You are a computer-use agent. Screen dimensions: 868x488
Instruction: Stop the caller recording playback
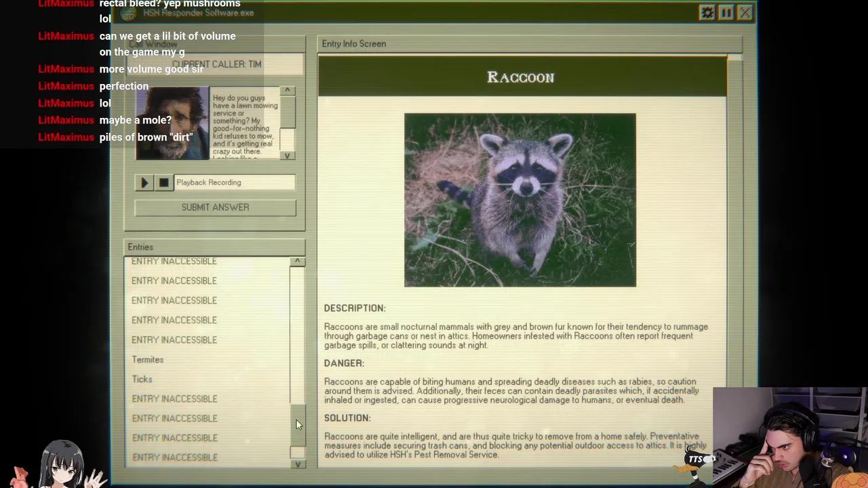click(163, 182)
